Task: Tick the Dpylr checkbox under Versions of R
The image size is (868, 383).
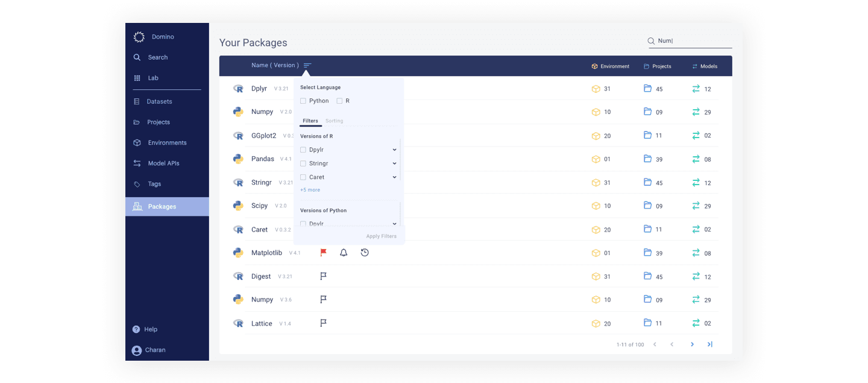Action: (303, 150)
